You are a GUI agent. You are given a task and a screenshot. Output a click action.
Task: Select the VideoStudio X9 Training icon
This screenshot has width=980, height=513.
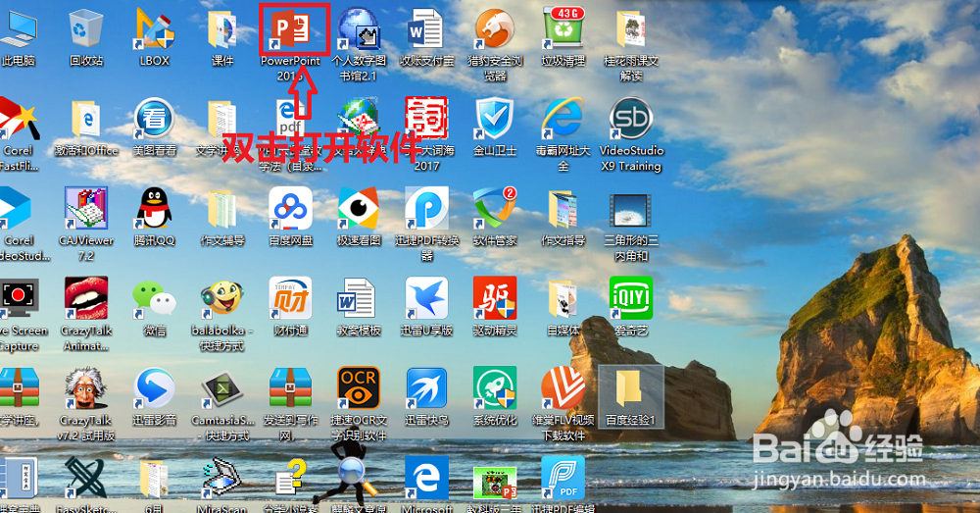(631, 119)
